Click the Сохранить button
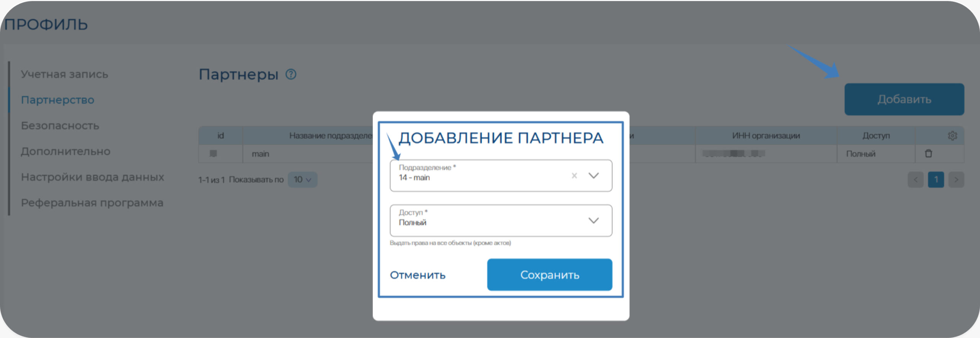The width and height of the screenshot is (980, 338). [x=550, y=275]
